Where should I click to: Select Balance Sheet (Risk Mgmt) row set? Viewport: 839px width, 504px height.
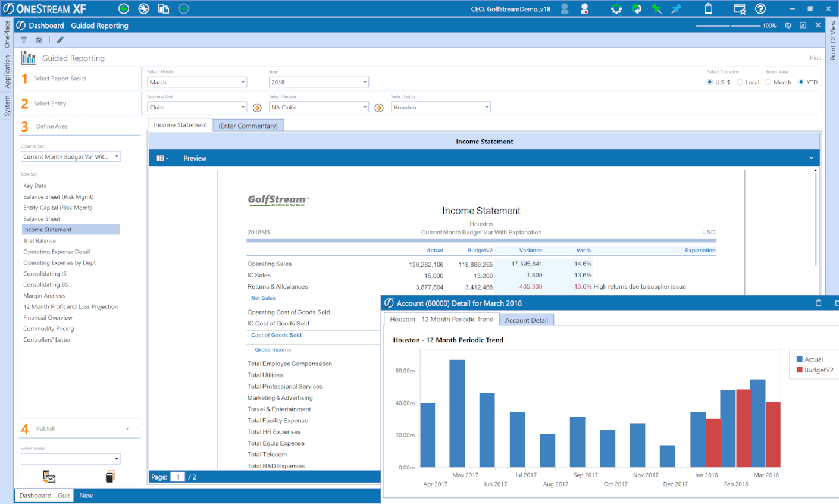pos(58,197)
